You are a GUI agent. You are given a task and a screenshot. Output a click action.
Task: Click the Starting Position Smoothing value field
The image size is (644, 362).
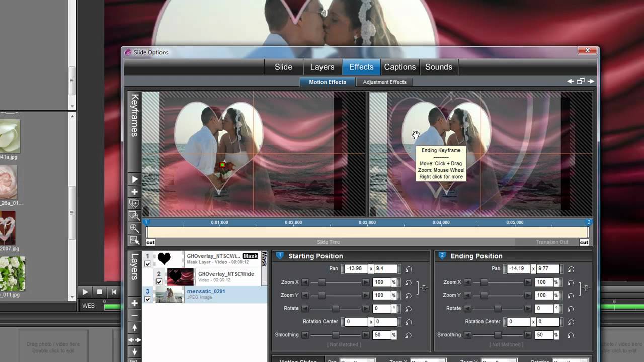coord(382,335)
